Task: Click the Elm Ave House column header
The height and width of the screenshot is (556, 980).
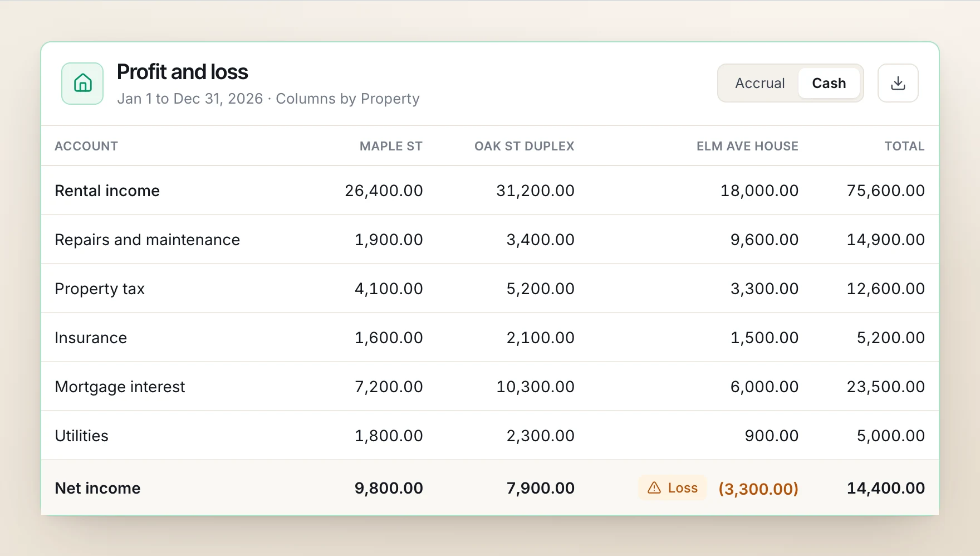Action: pos(747,146)
